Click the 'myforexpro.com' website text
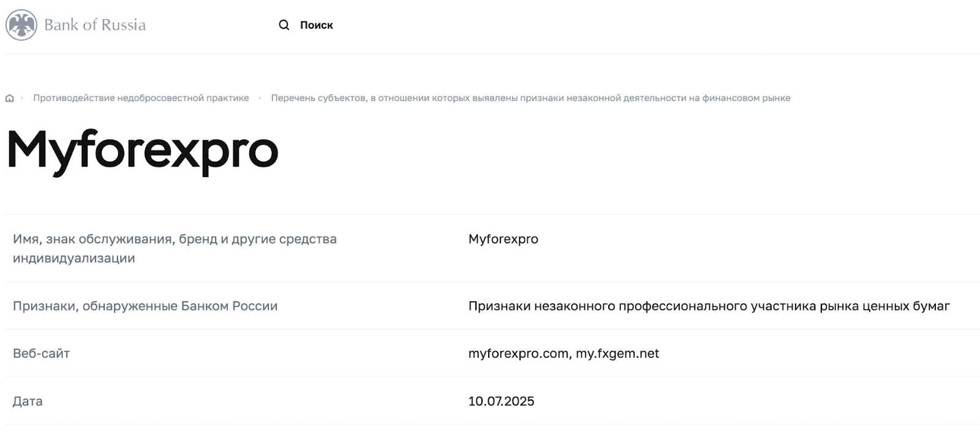Screen dimensions: 980x441 (519, 353)
